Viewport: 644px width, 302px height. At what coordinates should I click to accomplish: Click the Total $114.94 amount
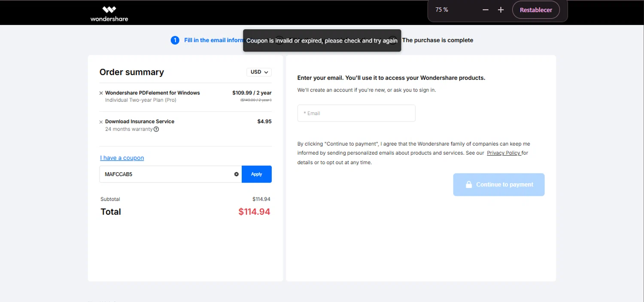(x=254, y=212)
